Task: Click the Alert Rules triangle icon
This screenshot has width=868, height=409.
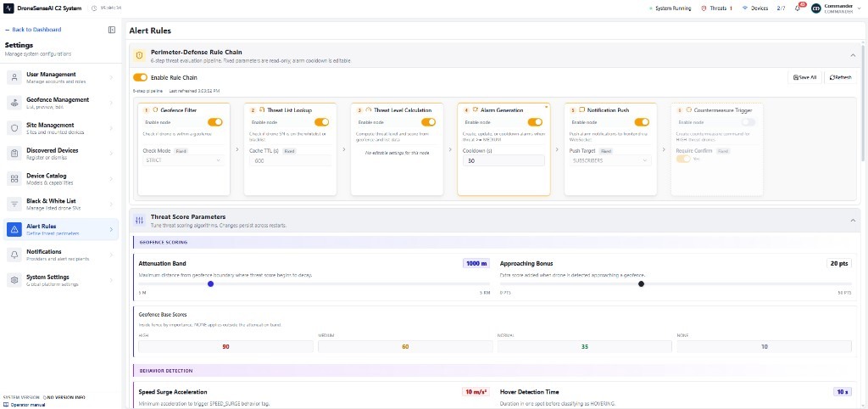Action: coord(14,229)
